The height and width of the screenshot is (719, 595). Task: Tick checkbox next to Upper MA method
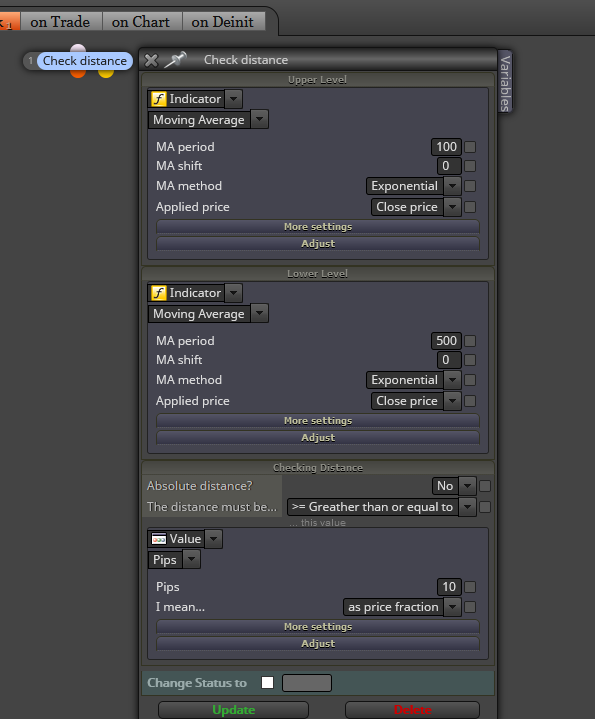(470, 186)
